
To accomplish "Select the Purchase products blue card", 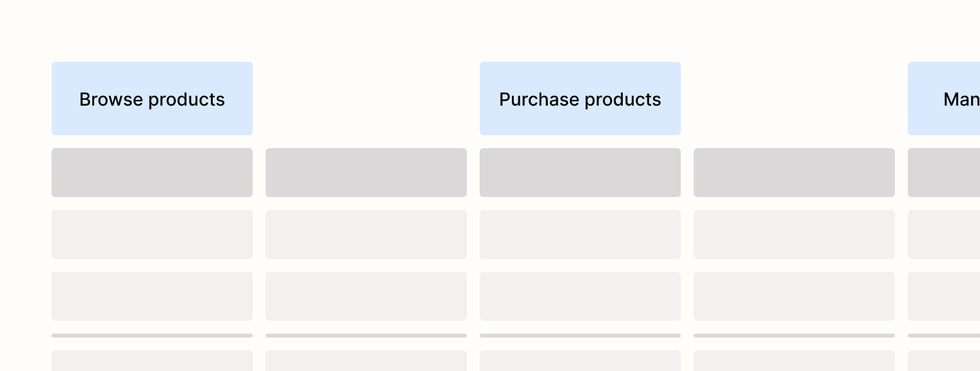I will click(x=580, y=99).
